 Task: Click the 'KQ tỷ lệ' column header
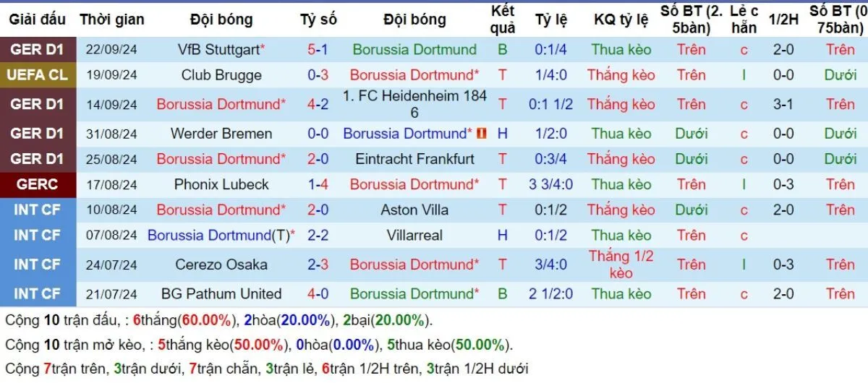coord(621,20)
